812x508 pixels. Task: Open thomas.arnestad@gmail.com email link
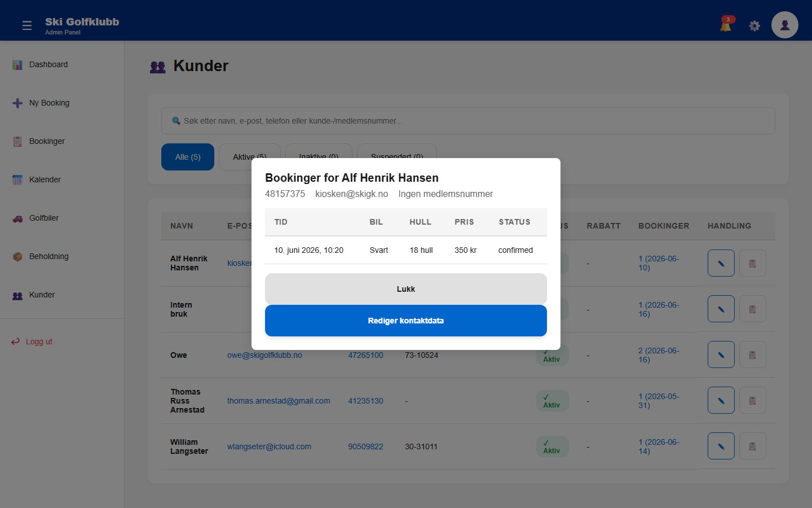click(279, 401)
